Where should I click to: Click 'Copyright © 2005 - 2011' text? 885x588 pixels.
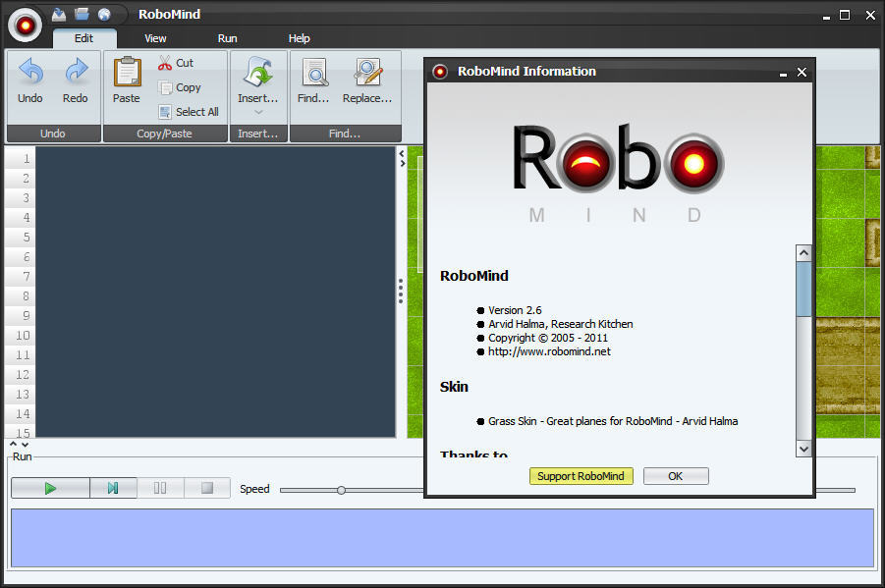pyautogui.click(x=548, y=338)
